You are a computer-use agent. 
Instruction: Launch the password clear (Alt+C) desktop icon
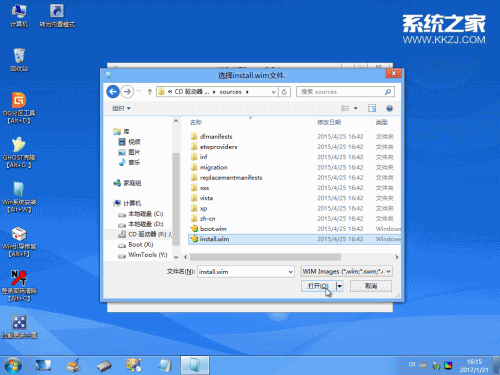[19, 286]
